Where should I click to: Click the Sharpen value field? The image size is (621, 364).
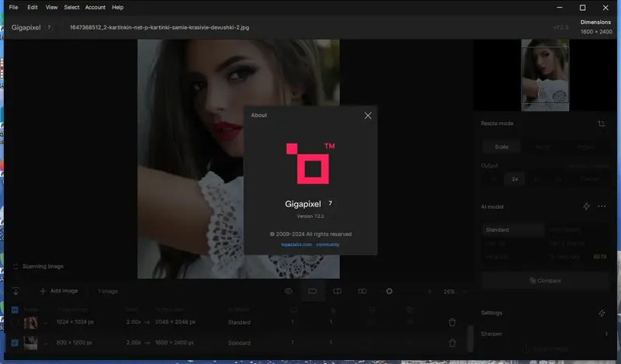[x=606, y=334]
